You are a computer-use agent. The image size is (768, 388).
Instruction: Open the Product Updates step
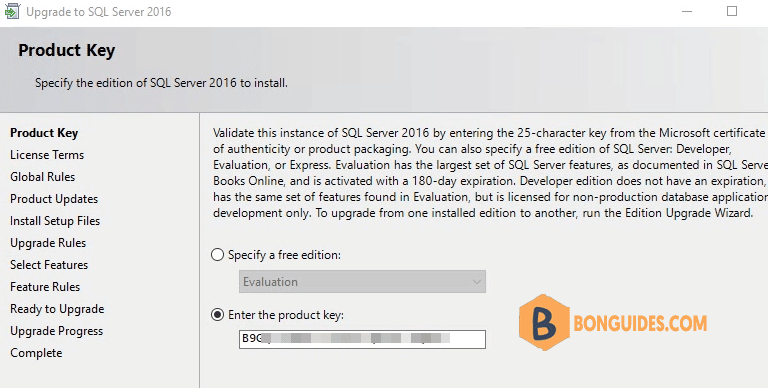[54, 199]
